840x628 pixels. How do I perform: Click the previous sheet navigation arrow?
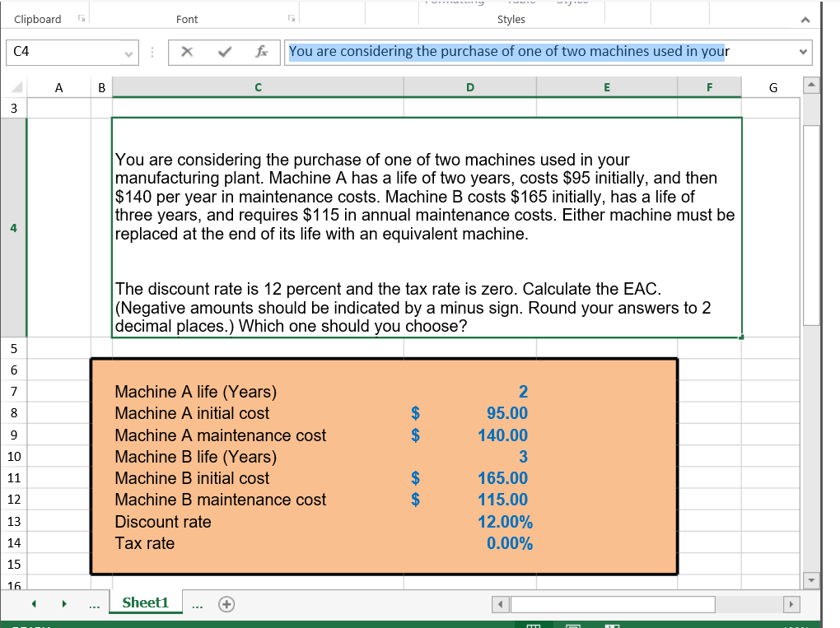click(34, 603)
